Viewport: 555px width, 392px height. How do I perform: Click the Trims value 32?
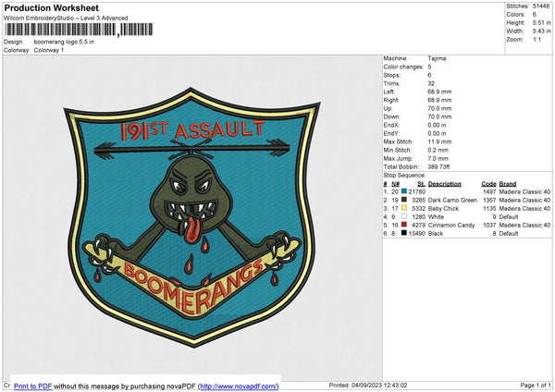[431, 83]
